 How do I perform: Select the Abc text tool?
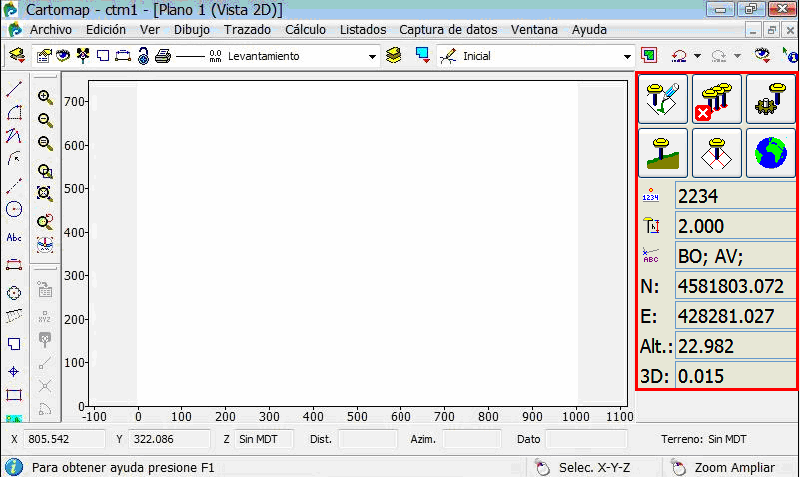(x=14, y=237)
